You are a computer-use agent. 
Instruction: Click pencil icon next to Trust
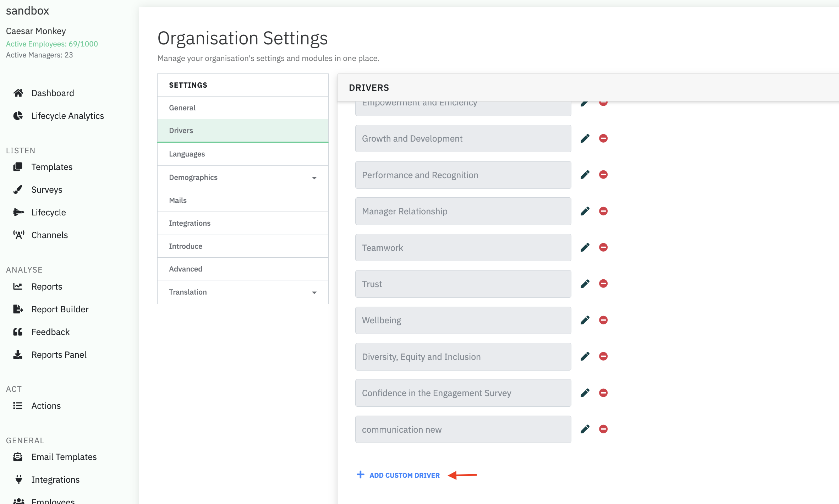point(585,284)
